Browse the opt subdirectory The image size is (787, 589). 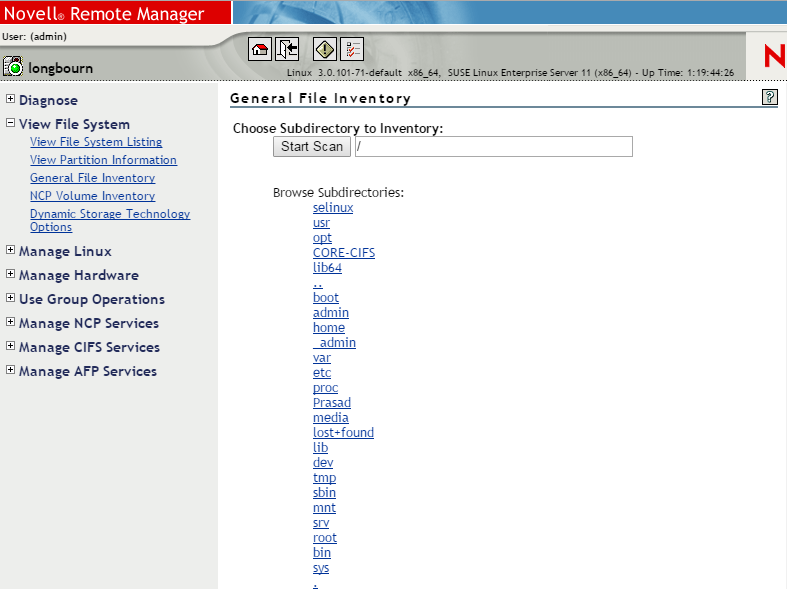322,238
